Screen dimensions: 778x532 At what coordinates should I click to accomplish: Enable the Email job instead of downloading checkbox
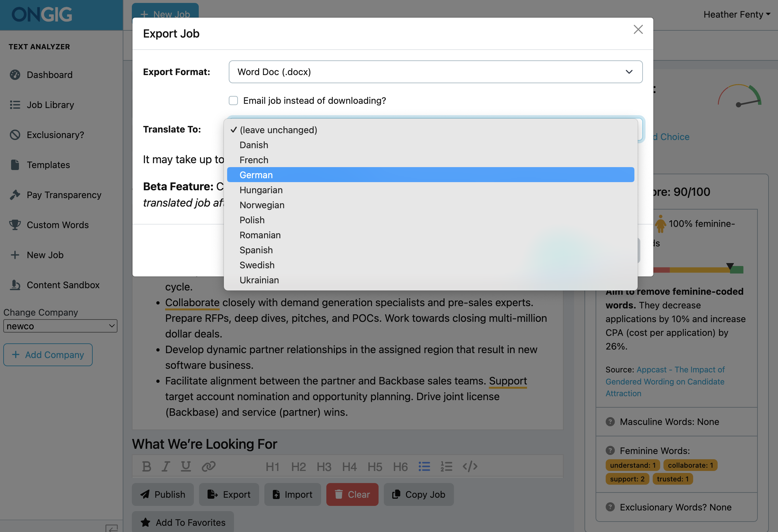pyautogui.click(x=233, y=101)
